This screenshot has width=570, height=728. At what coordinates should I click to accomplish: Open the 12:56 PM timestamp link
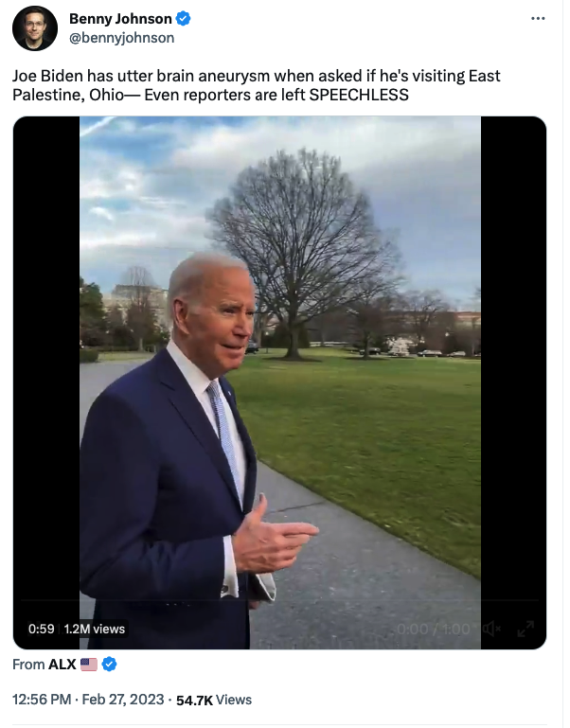tap(42, 700)
